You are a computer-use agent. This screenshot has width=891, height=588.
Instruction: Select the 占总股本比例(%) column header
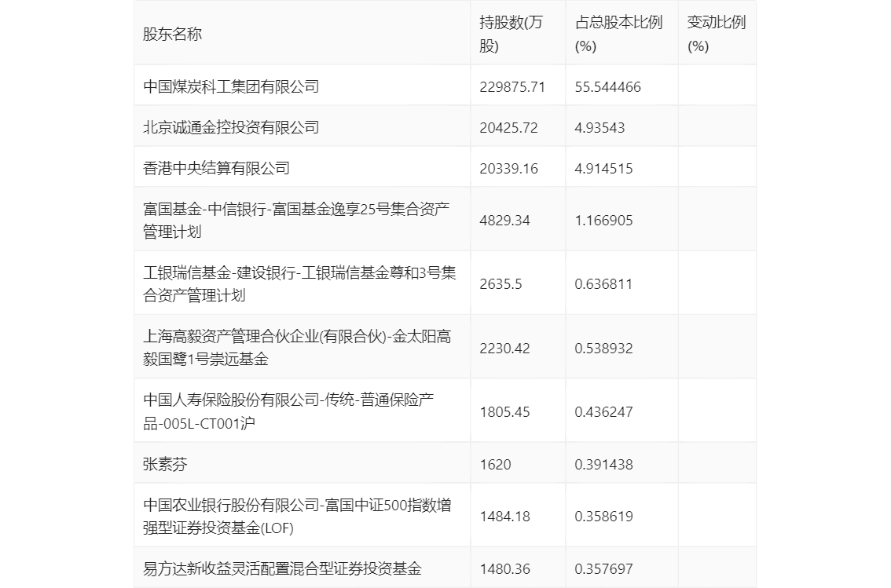click(618, 34)
